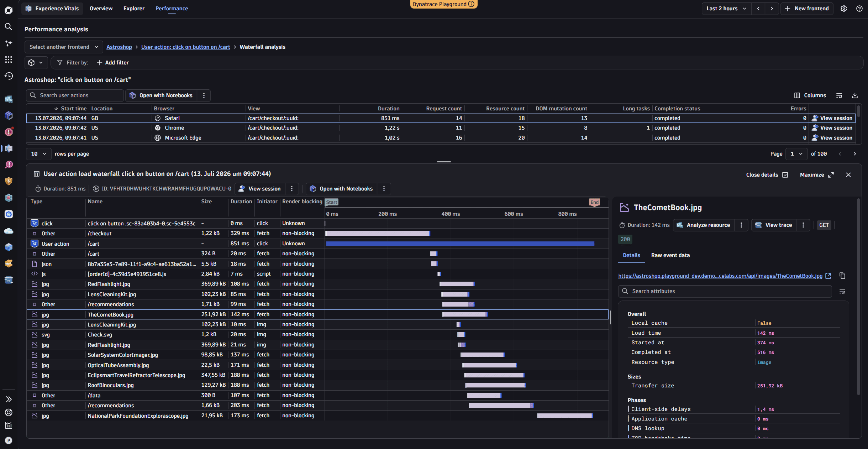
Task: Open the user profile avatar in sidebar
Action: (x=9, y=440)
